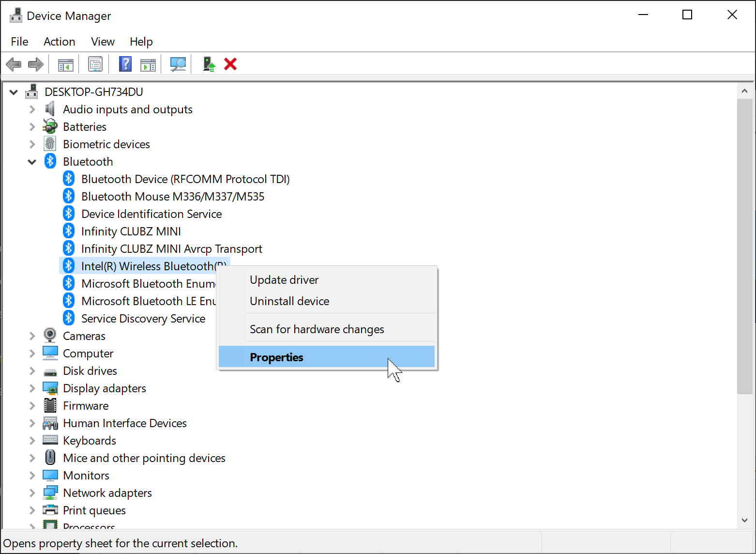Expand the Disk drives category
756x554 pixels.
(x=32, y=371)
